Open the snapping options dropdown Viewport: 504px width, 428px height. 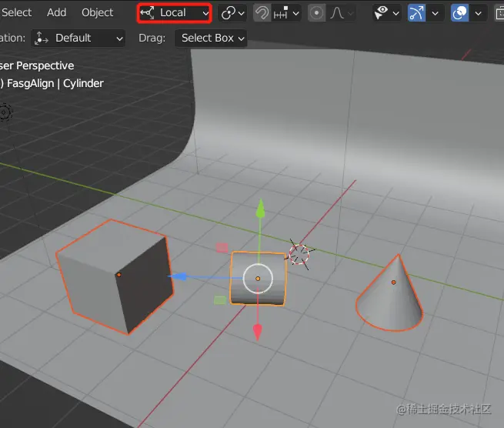(x=286, y=13)
